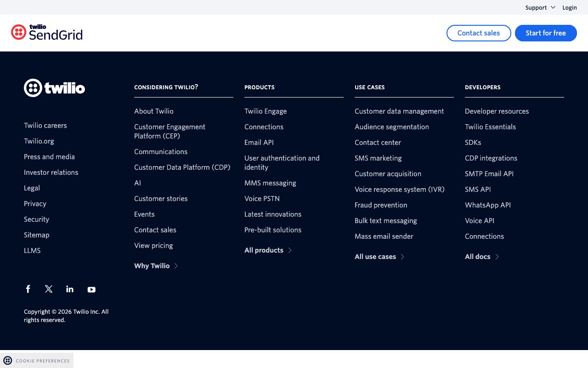Open All use cases arrow link
588x368 pixels.
[379, 257]
